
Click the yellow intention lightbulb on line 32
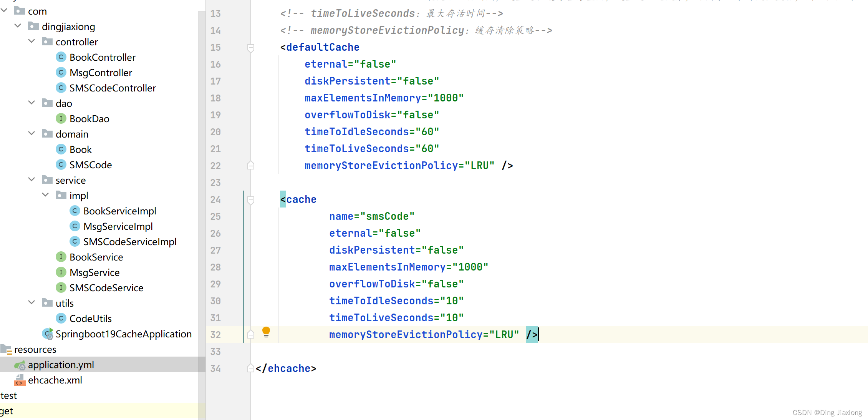tap(266, 332)
